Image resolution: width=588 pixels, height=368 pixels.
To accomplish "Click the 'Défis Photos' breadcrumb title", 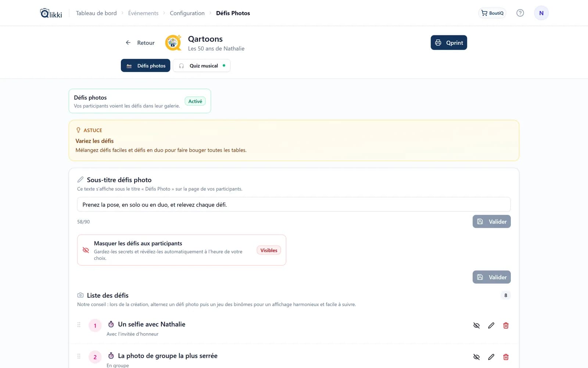I will tap(233, 13).
